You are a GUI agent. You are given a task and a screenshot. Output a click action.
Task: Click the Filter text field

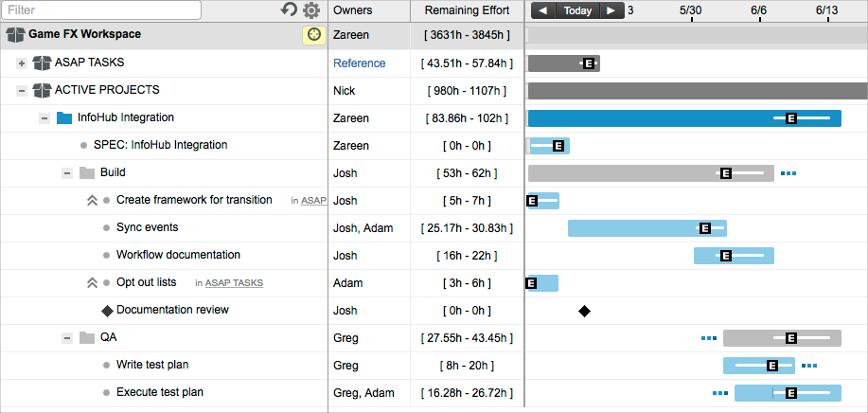(x=101, y=10)
